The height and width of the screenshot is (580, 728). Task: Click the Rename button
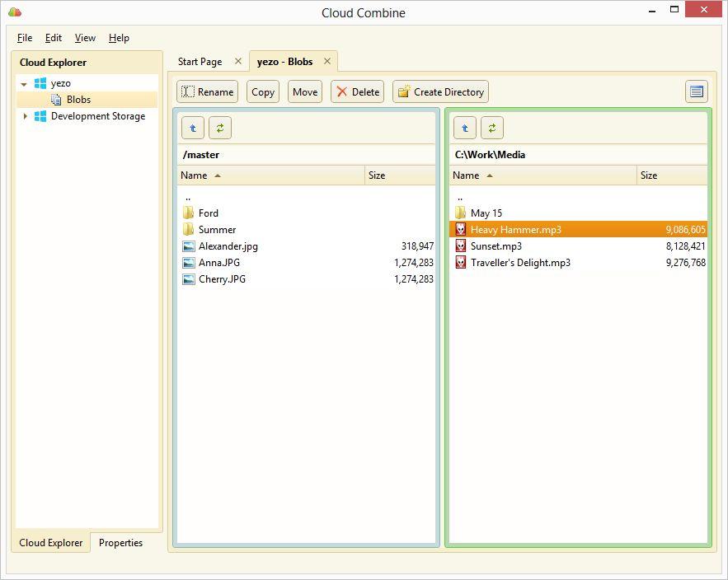click(x=208, y=91)
